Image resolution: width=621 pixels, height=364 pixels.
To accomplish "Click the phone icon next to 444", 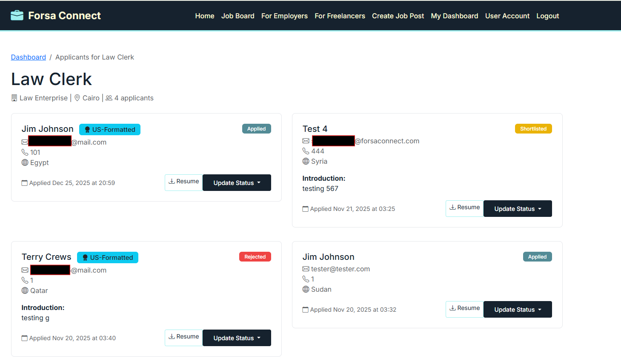I will tap(306, 151).
